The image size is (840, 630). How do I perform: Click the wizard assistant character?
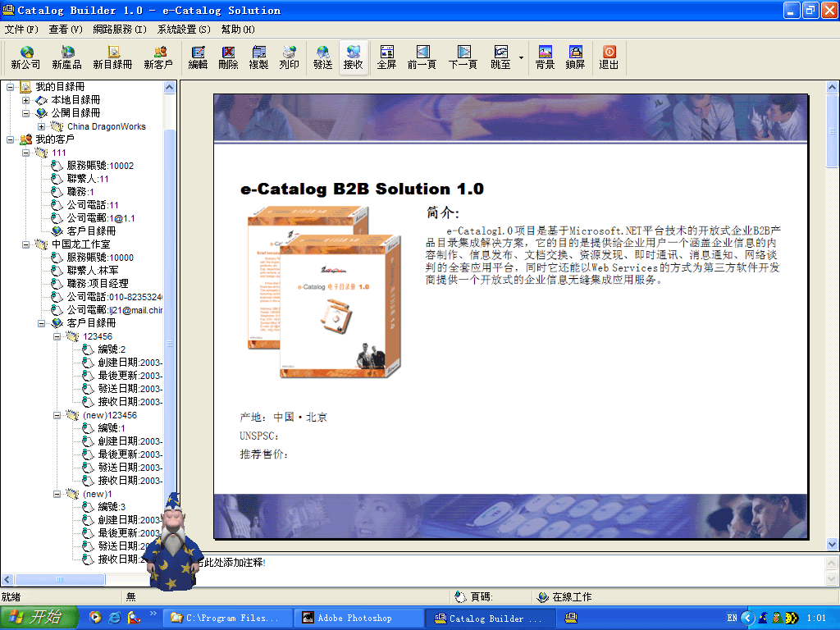click(173, 542)
